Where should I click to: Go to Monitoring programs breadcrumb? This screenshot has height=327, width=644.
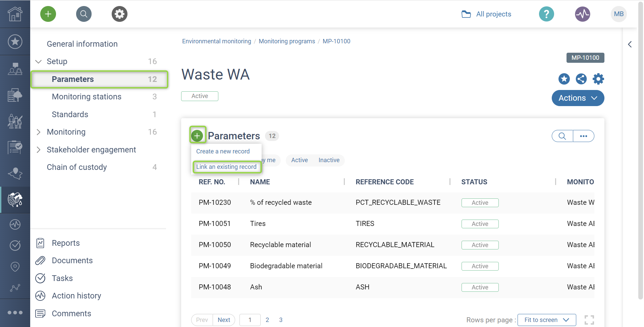coord(287,41)
